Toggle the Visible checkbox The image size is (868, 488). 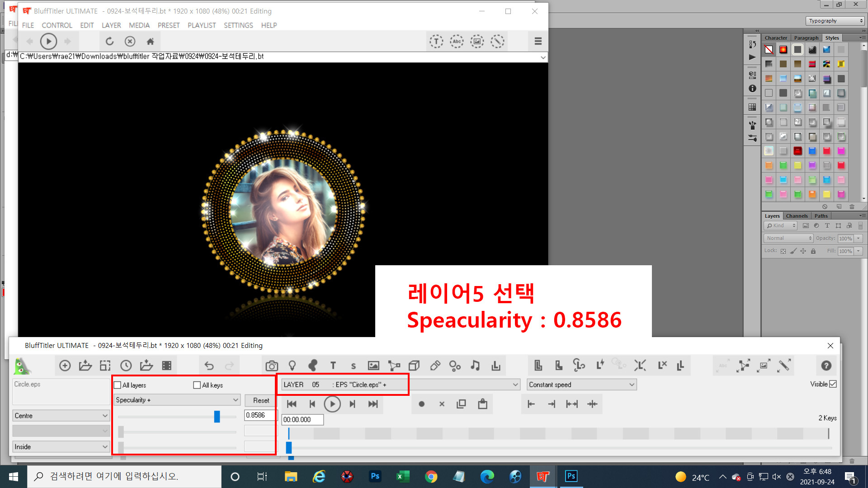(x=833, y=384)
